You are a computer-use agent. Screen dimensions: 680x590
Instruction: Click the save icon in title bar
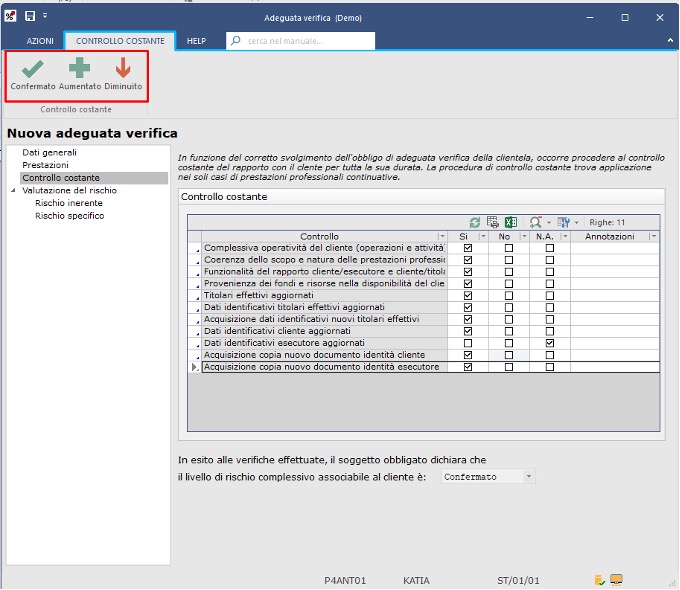click(x=30, y=17)
